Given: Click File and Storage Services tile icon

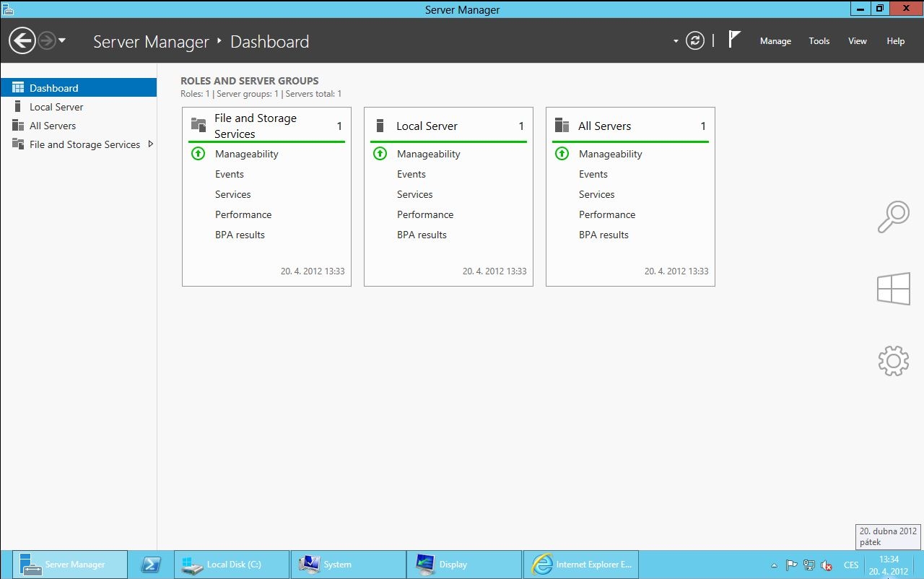Looking at the screenshot, I should [x=199, y=124].
